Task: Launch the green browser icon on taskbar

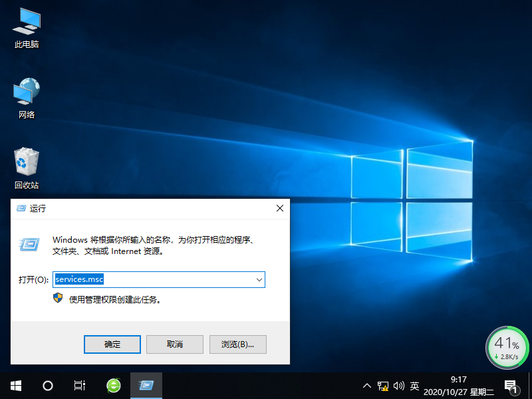Action: 114,386
